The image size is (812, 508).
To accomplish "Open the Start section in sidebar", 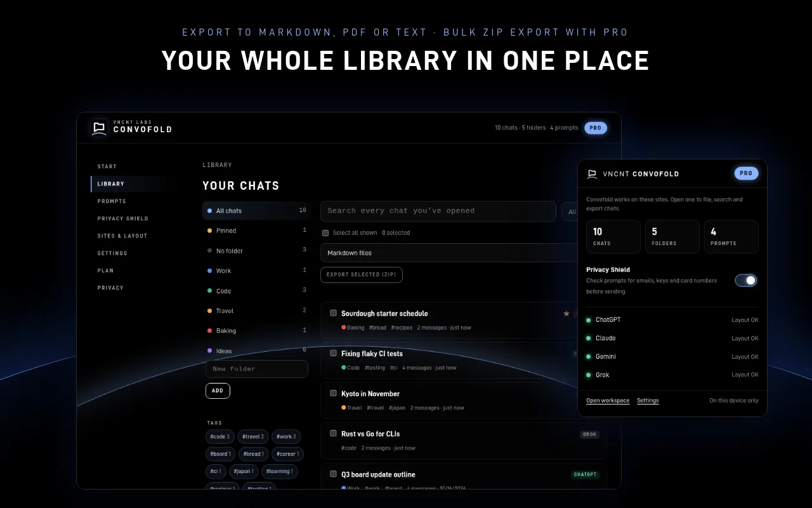I will tap(107, 166).
